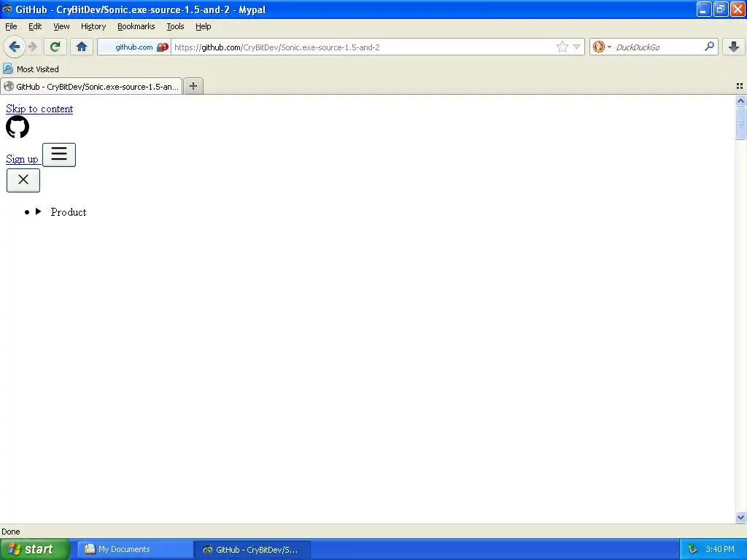747x560 pixels.
Task: Bookmark this page with the star icon
Action: click(562, 47)
